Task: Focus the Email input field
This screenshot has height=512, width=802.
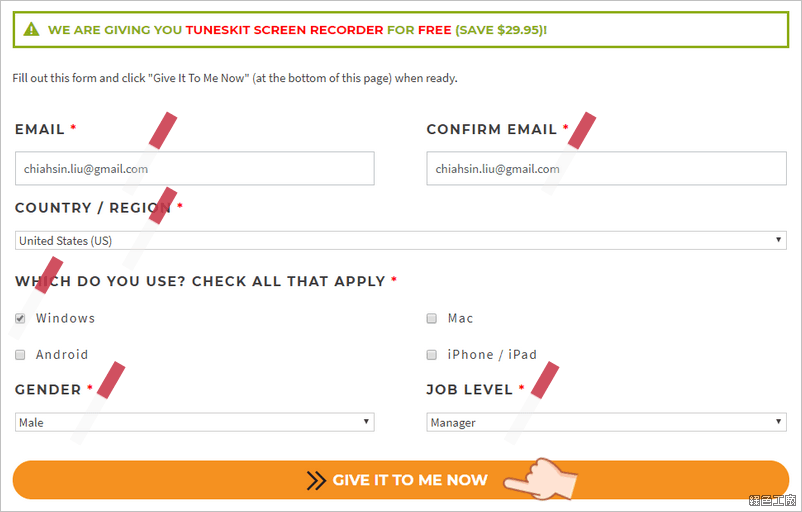Action: [195, 168]
